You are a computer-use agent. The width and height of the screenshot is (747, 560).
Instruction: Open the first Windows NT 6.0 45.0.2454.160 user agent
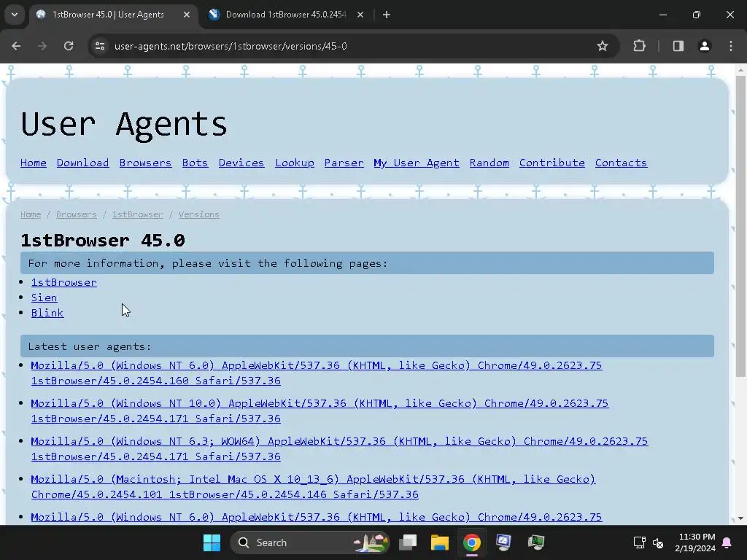point(317,373)
